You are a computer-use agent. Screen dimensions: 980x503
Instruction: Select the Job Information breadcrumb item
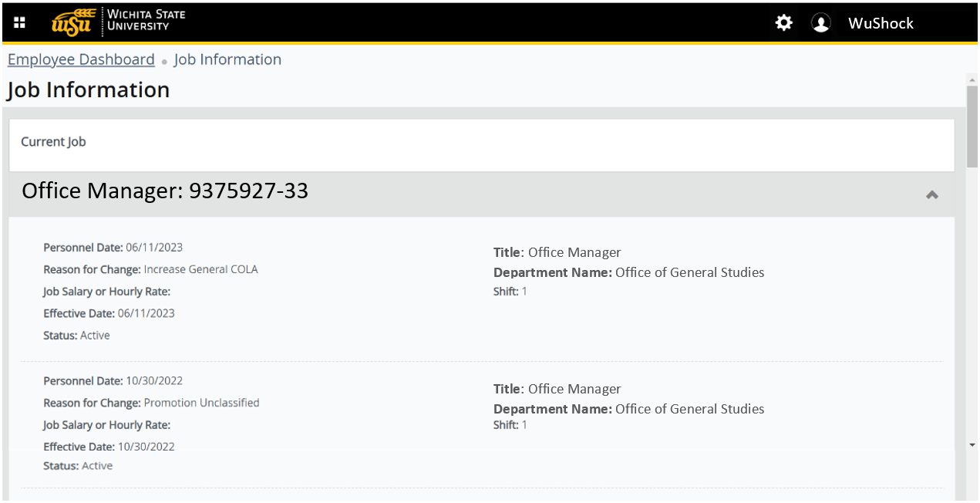(x=227, y=59)
